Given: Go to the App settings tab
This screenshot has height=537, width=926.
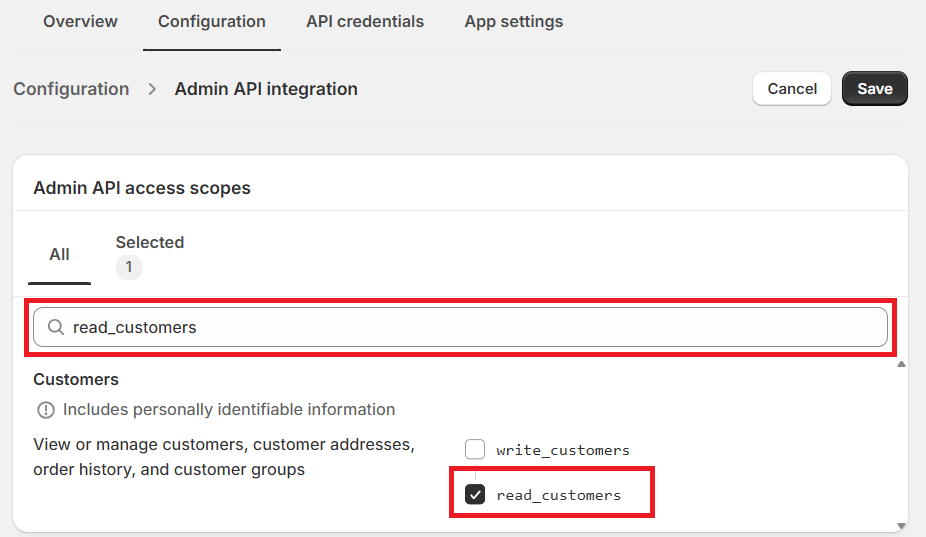Looking at the screenshot, I should [x=514, y=21].
